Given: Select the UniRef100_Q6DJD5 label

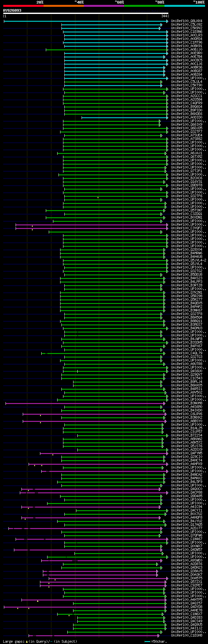Looking at the screenshot, I should pos(187,128).
